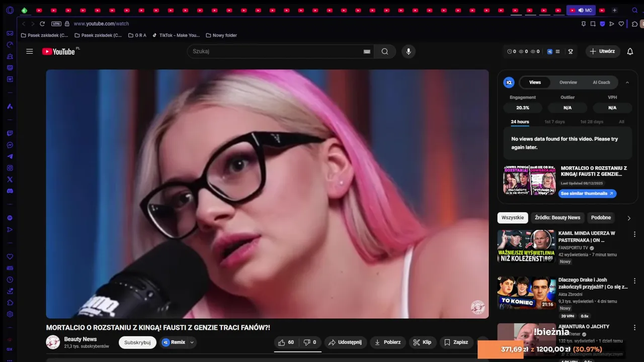
Task: Open options for Awantura o jachty video
Action: tap(634, 328)
